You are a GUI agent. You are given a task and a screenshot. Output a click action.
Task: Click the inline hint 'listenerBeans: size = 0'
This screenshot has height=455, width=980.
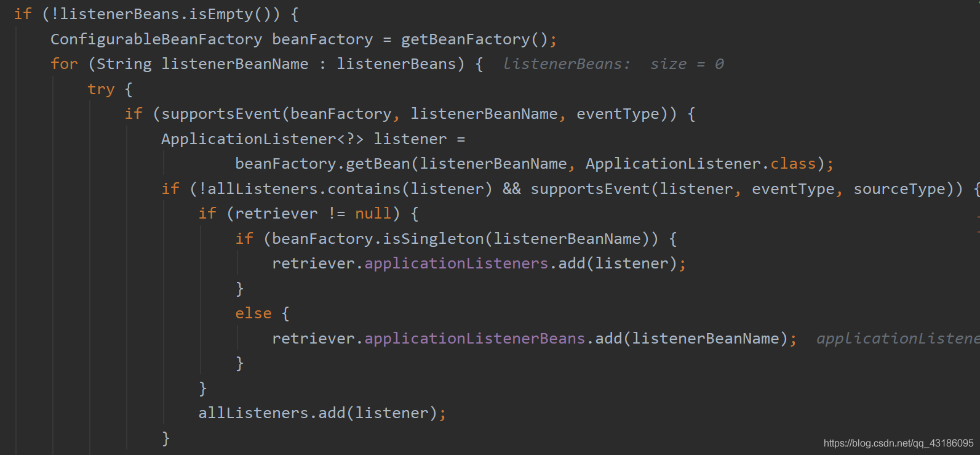613,64
